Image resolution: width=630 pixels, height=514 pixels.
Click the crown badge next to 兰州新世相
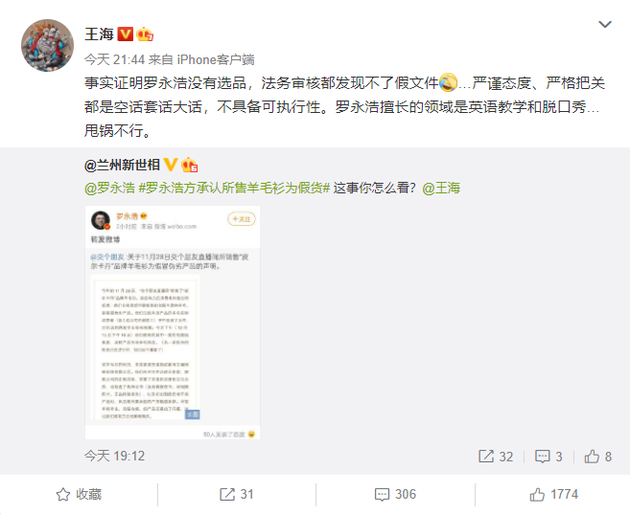pos(189,165)
